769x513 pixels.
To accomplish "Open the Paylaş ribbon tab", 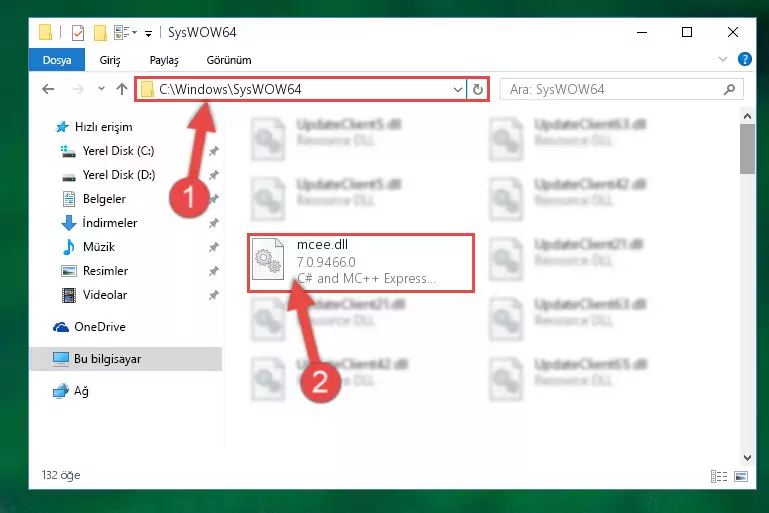I will 164,60.
